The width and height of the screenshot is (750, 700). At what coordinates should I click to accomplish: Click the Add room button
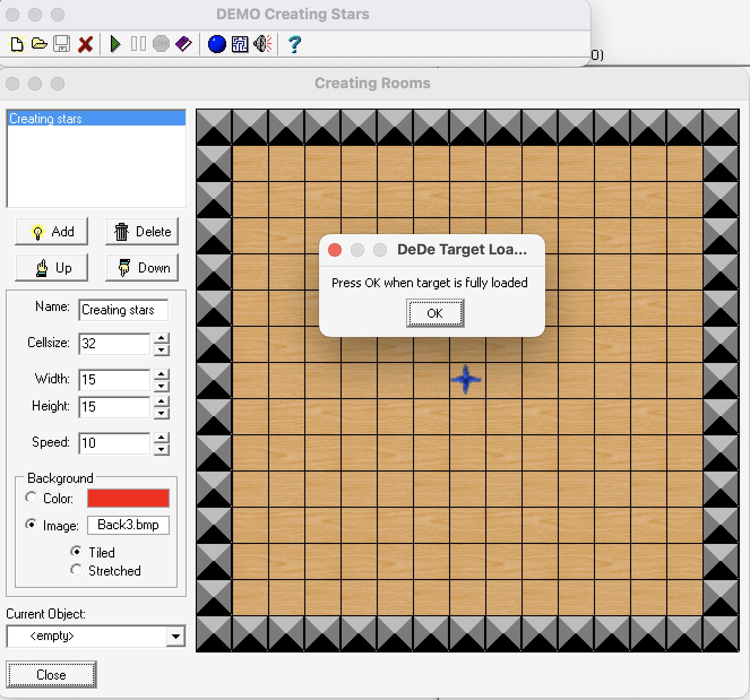(51, 231)
